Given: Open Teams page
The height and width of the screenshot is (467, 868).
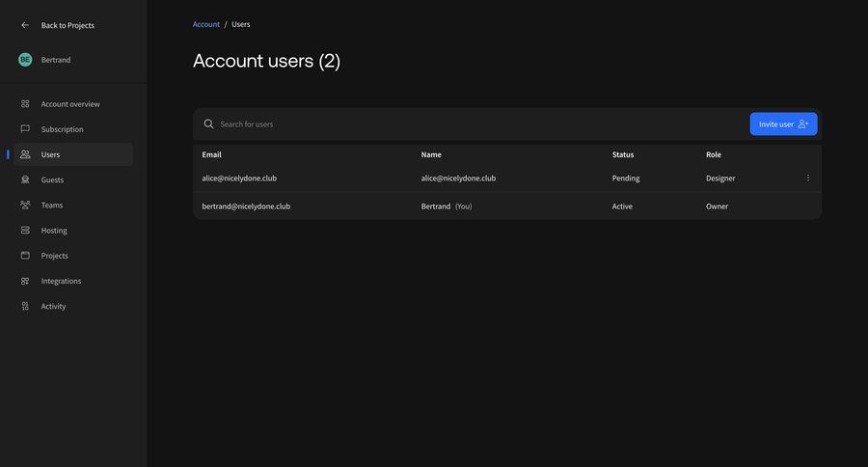Looking at the screenshot, I should [52, 205].
